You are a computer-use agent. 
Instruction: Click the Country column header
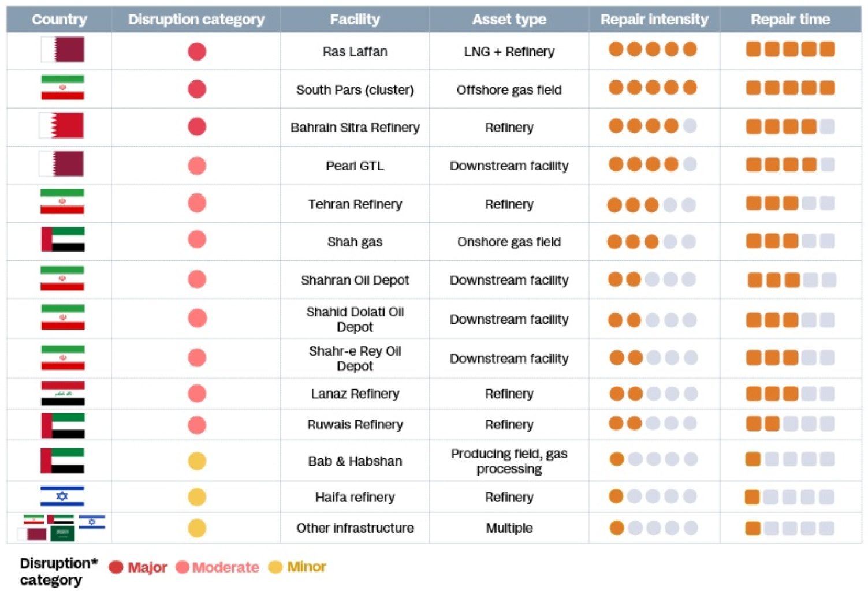click(59, 20)
